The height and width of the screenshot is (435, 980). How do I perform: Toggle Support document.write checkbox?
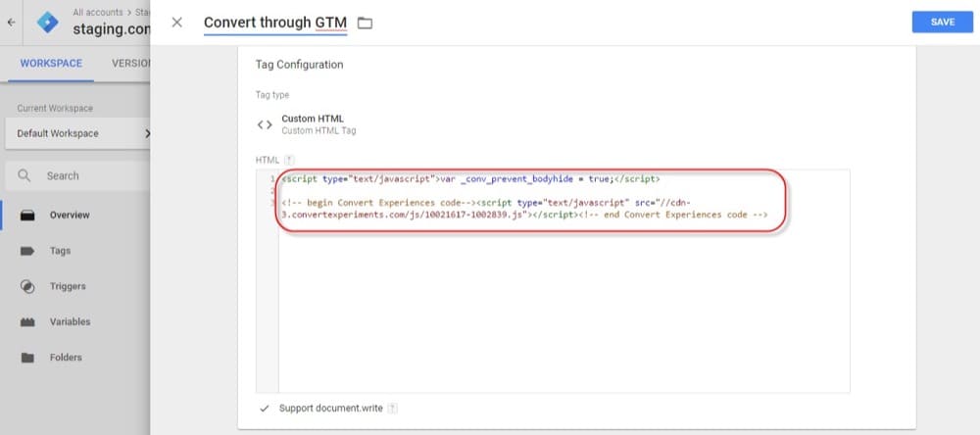point(265,409)
